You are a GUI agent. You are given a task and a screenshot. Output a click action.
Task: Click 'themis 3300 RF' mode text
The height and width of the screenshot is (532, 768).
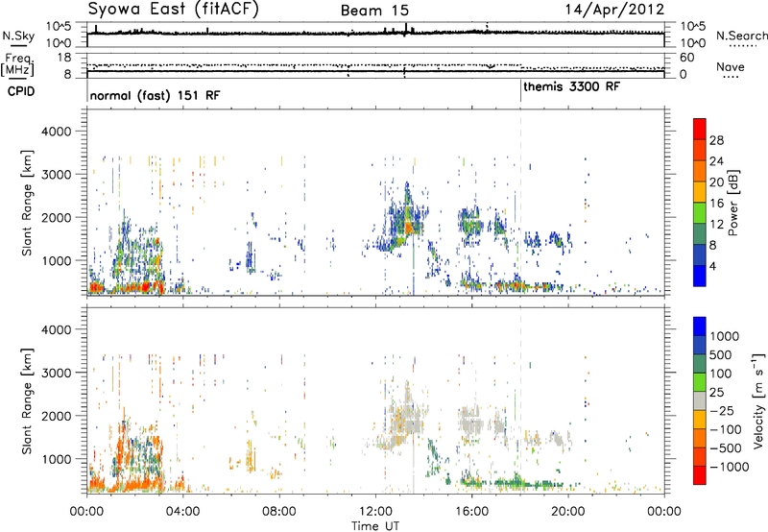pyautogui.click(x=571, y=86)
